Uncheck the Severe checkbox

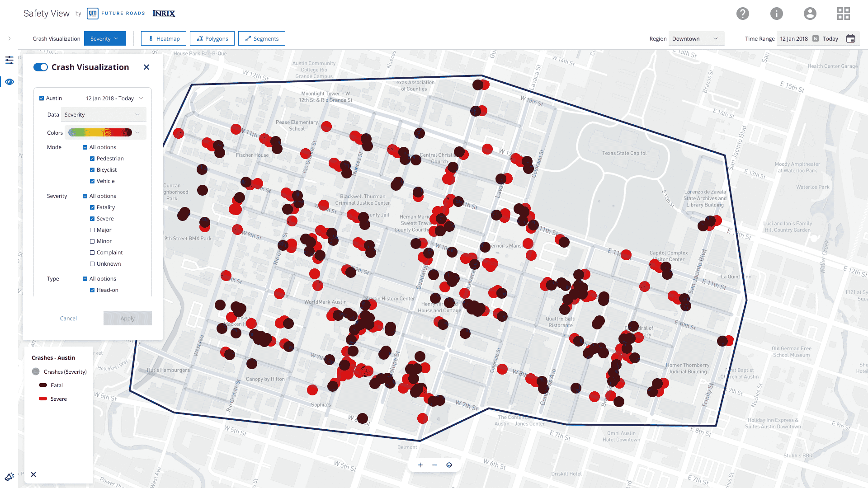click(x=92, y=219)
